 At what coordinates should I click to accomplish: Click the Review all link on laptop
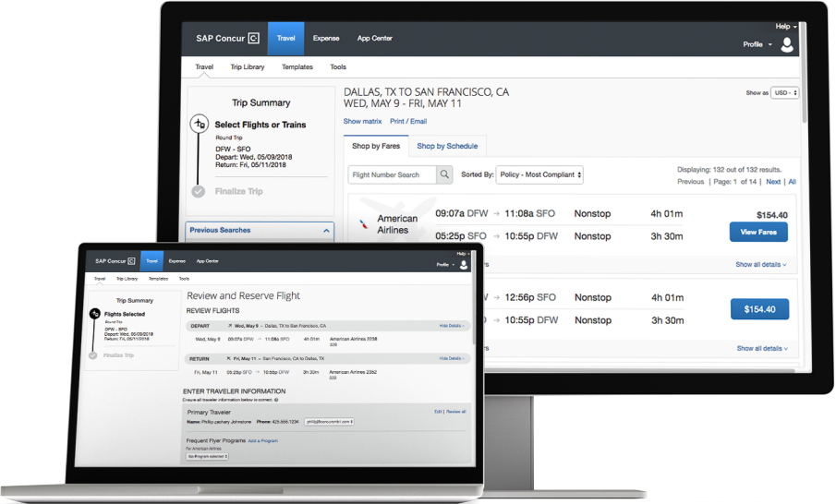coord(456,412)
